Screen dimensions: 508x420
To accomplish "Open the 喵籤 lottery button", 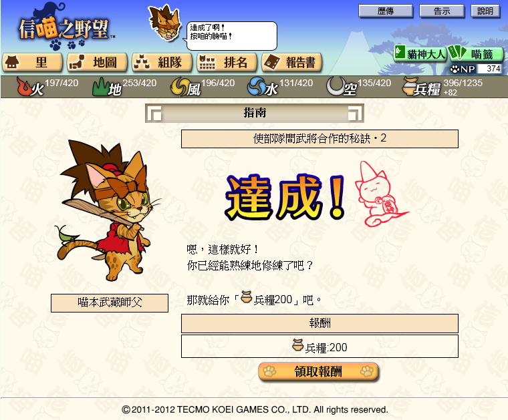I will coord(476,53).
